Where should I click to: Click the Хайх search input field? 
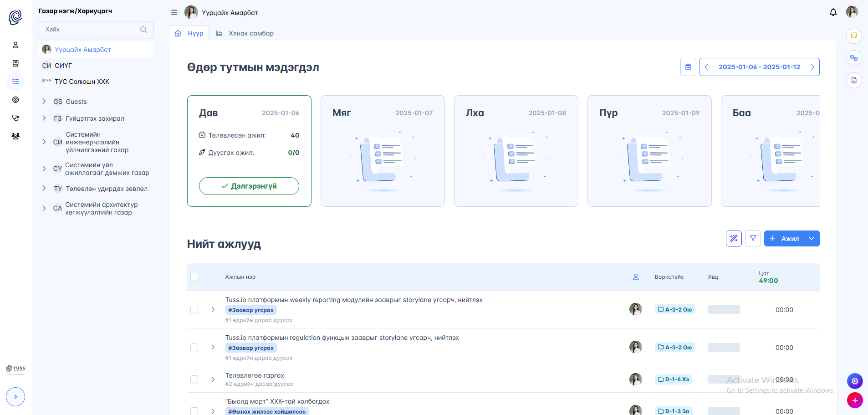91,30
